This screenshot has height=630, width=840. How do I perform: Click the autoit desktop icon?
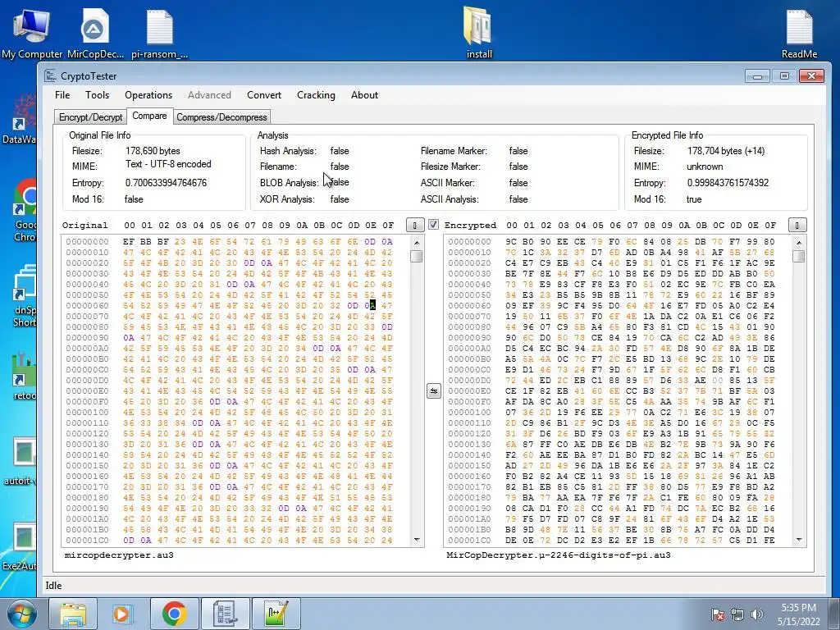21,462
